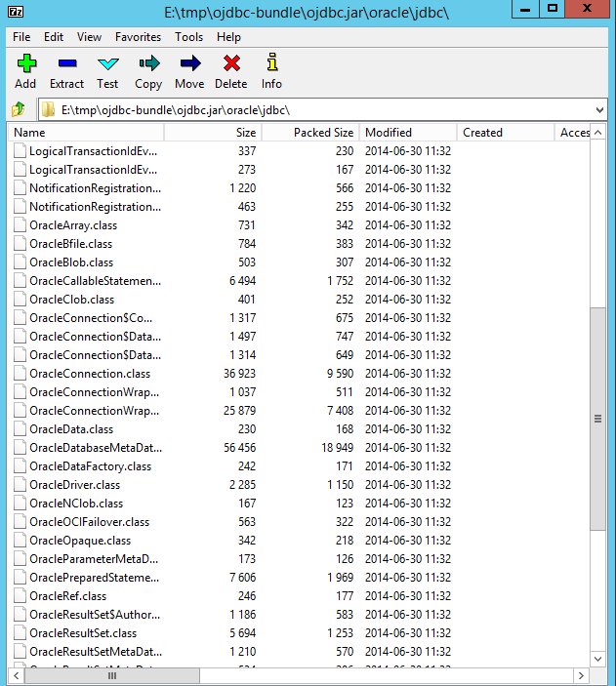This screenshot has width=616, height=686.
Task: Click the red Delete icon
Action: click(x=231, y=63)
